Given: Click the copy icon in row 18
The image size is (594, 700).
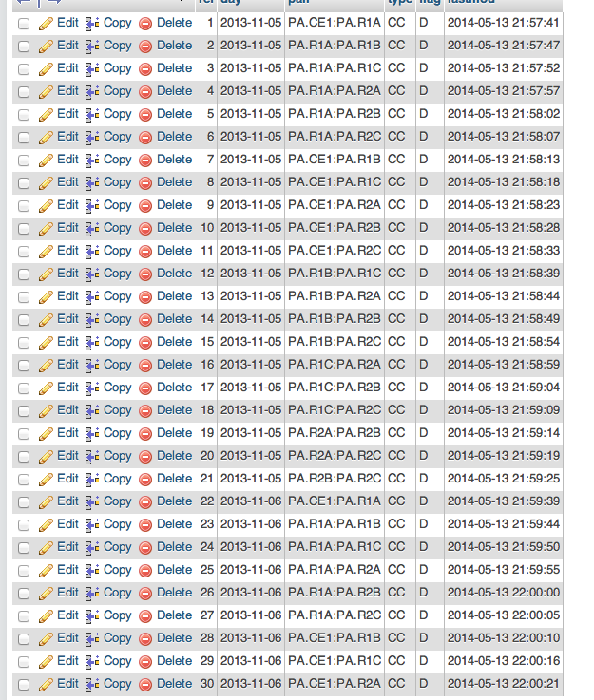Looking at the screenshot, I should tap(92, 410).
